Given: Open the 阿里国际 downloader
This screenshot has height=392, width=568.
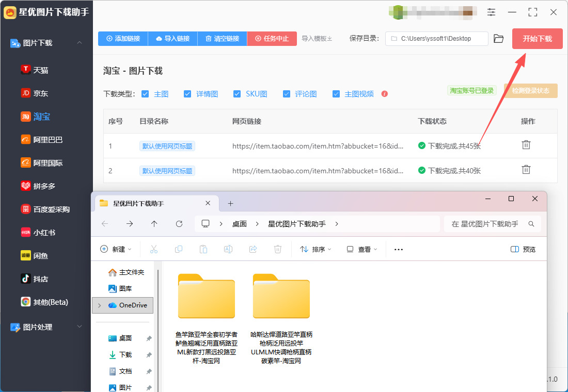Looking at the screenshot, I should pyautogui.click(x=42, y=163).
